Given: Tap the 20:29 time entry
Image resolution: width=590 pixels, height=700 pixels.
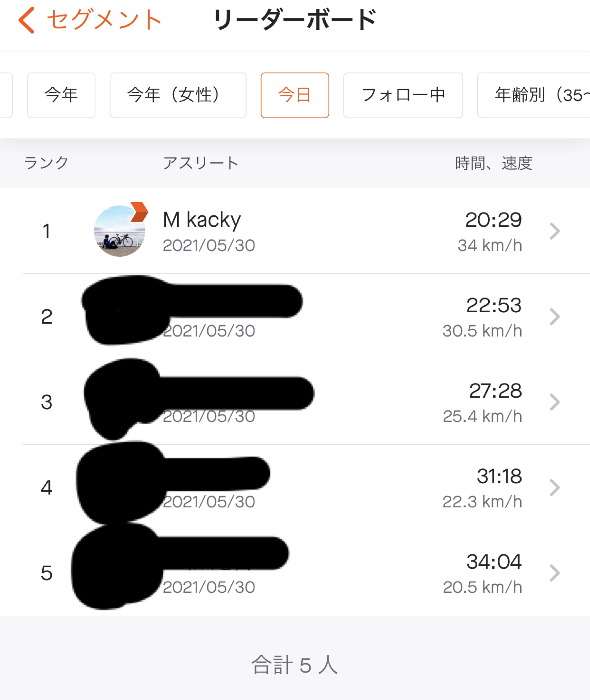Looking at the screenshot, I should [x=493, y=220].
